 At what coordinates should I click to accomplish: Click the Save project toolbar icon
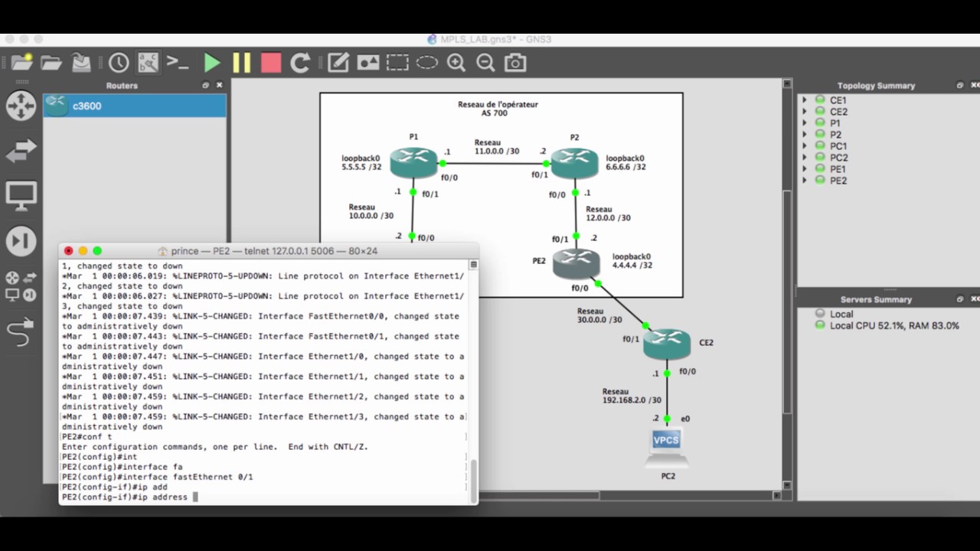tap(81, 63)
